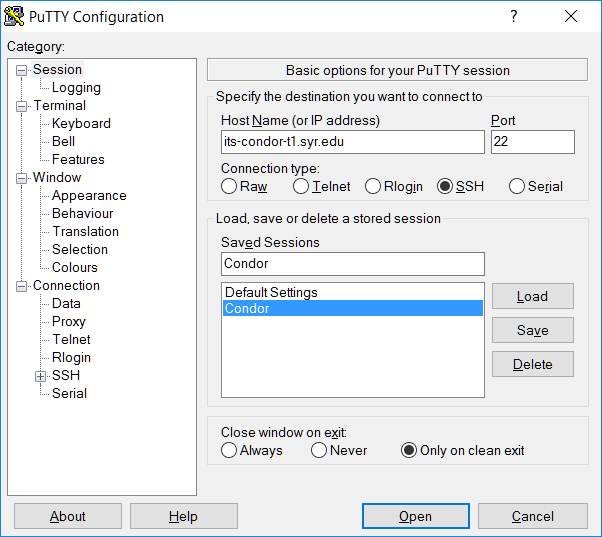Image resolution: width=602 pixels, height=537 pixels.
Task: Open the Behaviour category
Action: pyautogui.click(x=83, y=213)
